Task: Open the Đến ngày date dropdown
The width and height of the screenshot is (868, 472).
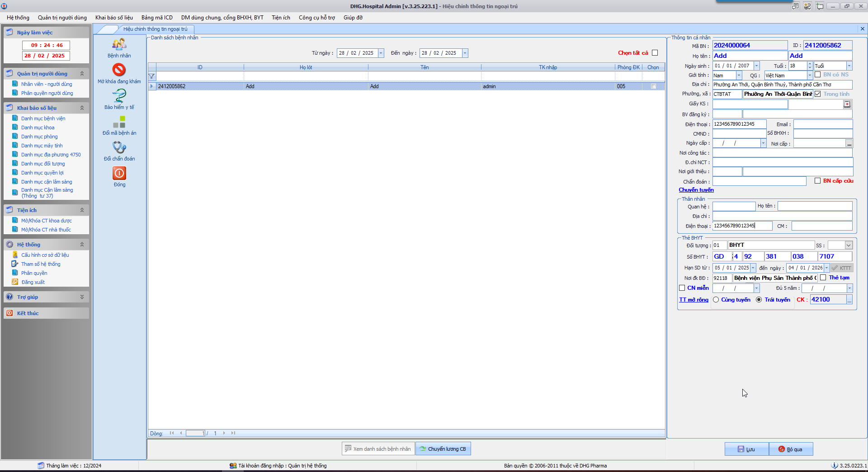Action: pyautogui.click(x=465, y=53)
